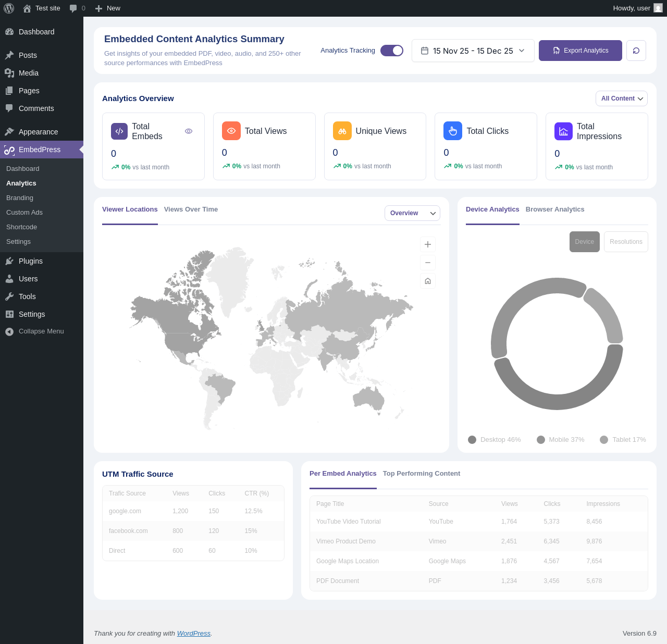Toggle the Analytics Tracking switch off

pyautogui.click(x=392, y=51)
